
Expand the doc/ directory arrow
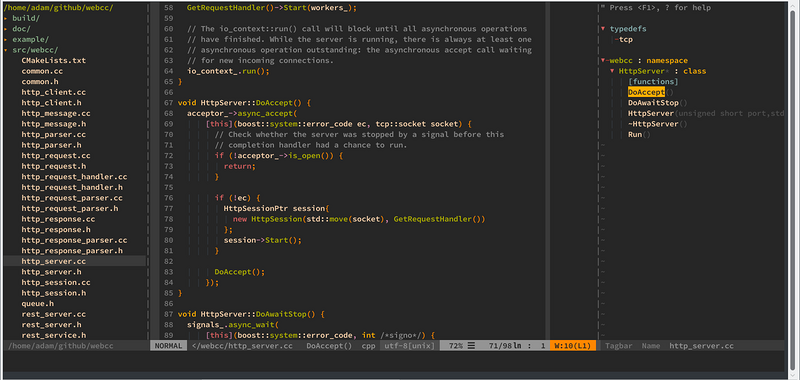6,29
